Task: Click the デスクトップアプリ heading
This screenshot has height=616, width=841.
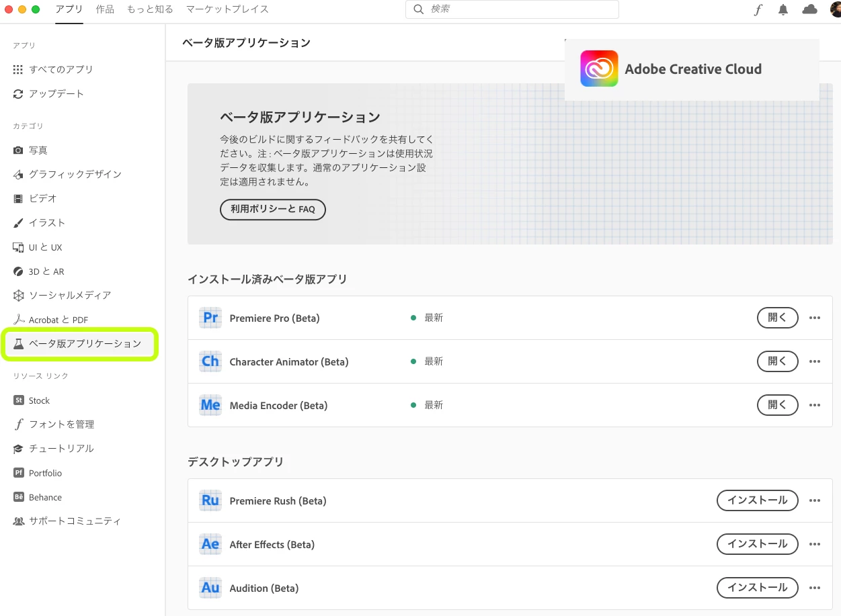Action: [x=236, y=462]
